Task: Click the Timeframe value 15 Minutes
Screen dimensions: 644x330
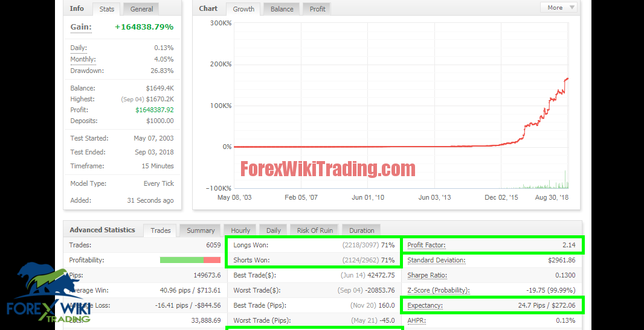Action: point(158,166)
